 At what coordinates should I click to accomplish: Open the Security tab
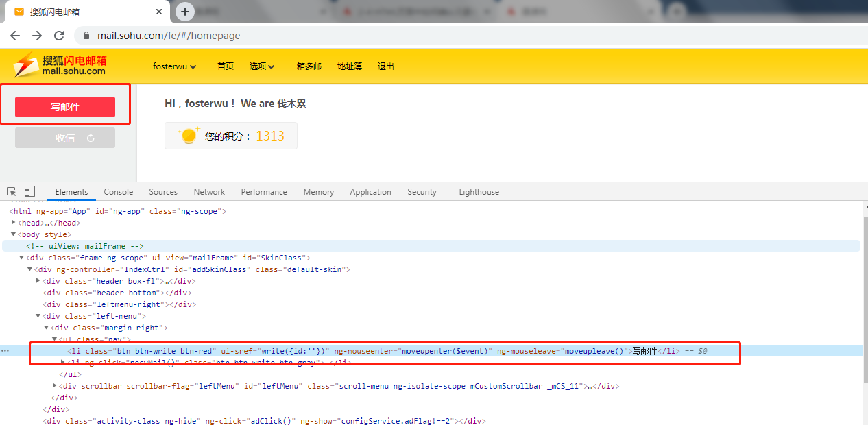(x=422, y=192)
